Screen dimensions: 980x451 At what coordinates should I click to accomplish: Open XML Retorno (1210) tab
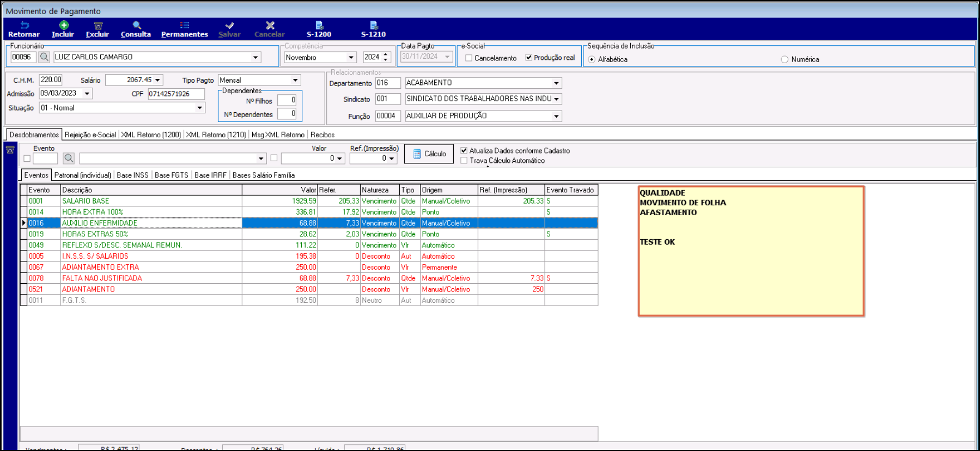(x=216, y=135)
